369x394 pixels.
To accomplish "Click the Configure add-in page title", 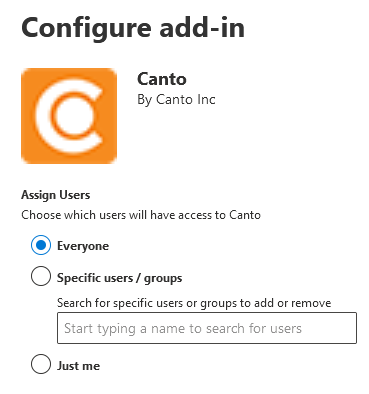I will tap(133, 28).
